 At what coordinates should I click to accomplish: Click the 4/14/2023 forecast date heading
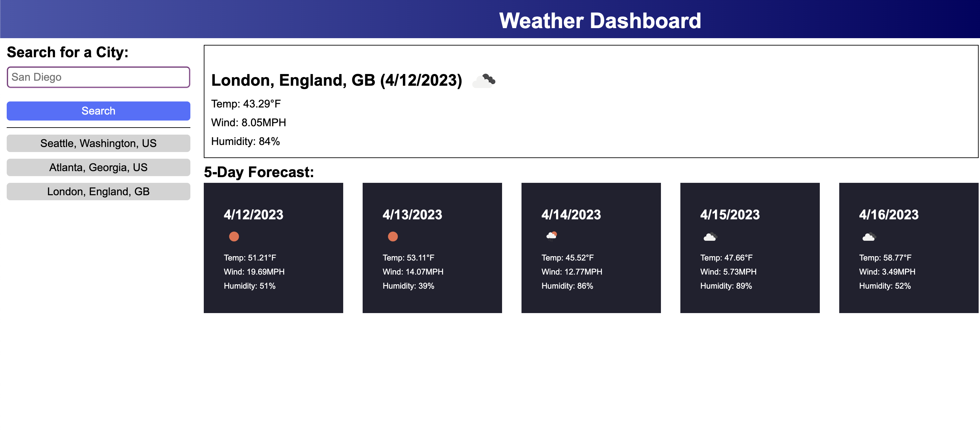[571, 215]
